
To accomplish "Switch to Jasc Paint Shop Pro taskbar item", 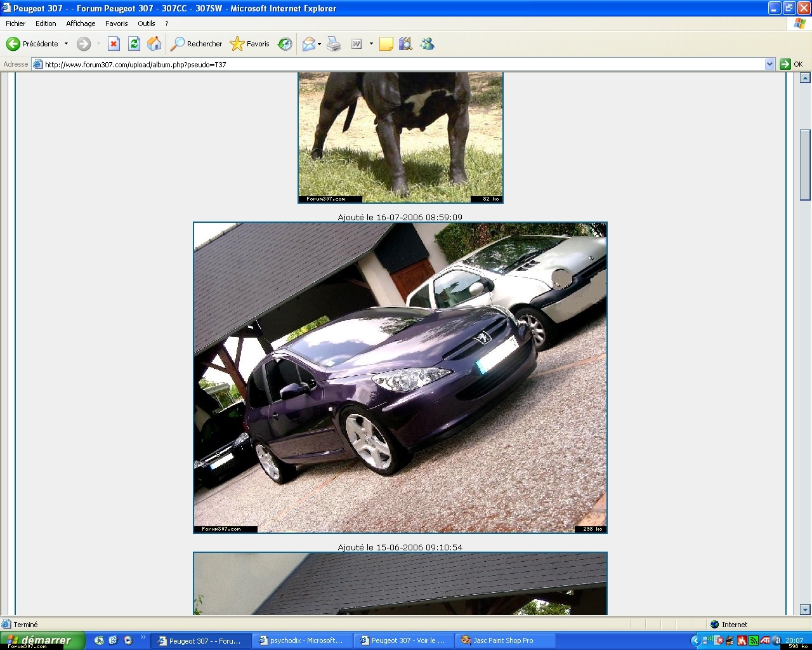I will point(503,640).
